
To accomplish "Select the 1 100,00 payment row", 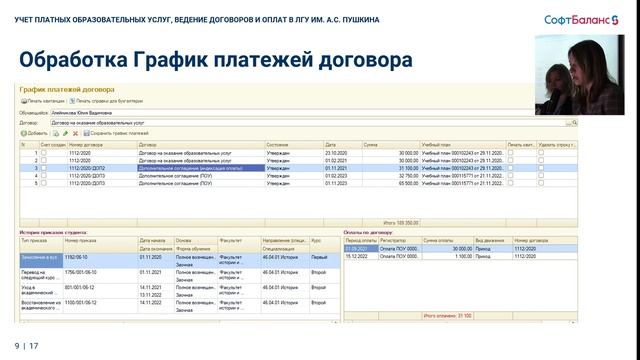I will pyautogui.click(x=460, y=256).
